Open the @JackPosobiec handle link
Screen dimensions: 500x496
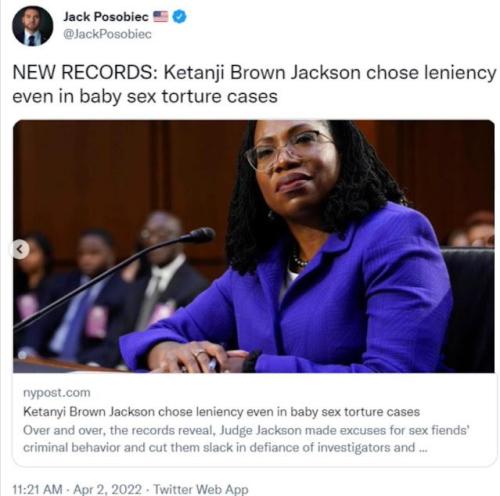(x=107, y=34)
